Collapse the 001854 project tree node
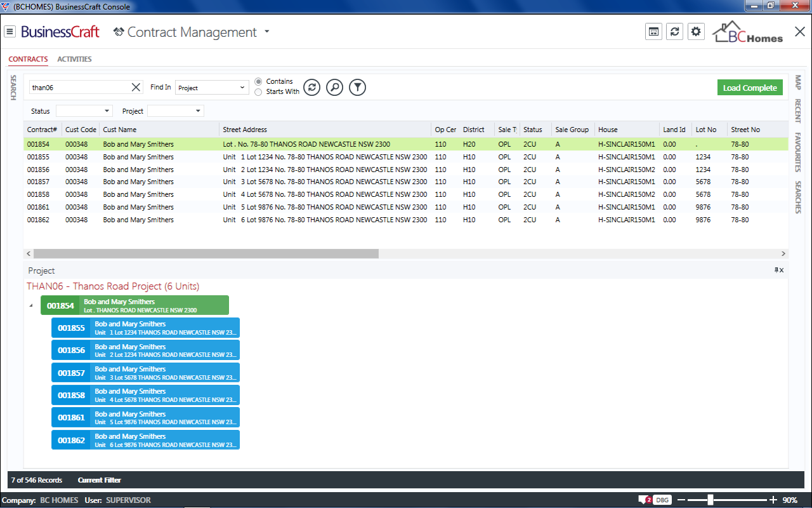The width and height of the screenshot is (812, 508). click(x=32, y=305)
